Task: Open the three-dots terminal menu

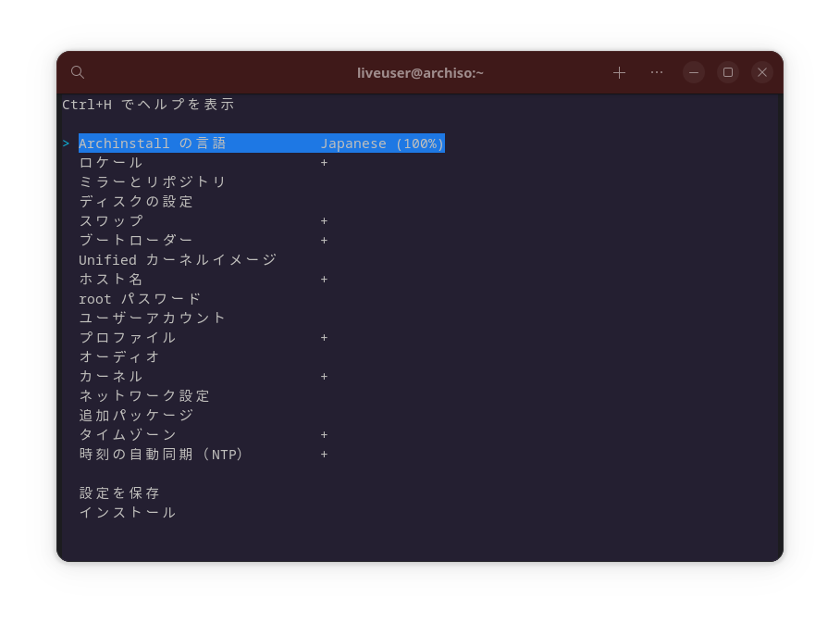Action: point(657,72)
